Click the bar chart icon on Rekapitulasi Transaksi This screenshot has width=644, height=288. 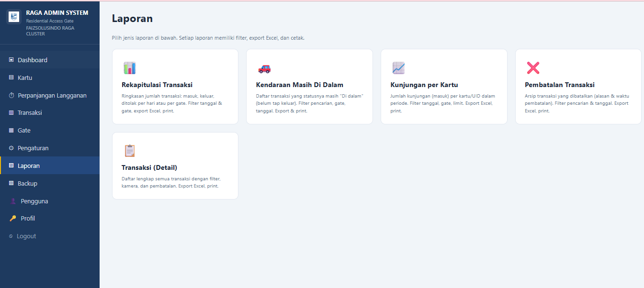[x=129, y=68]
